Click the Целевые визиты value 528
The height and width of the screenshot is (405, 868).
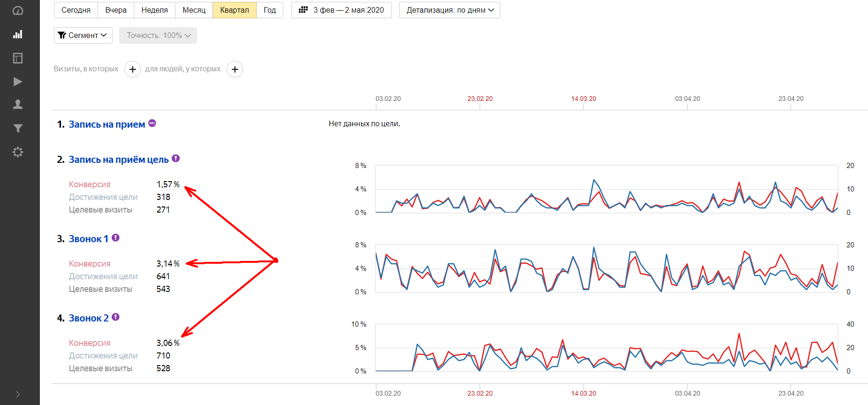163,368
